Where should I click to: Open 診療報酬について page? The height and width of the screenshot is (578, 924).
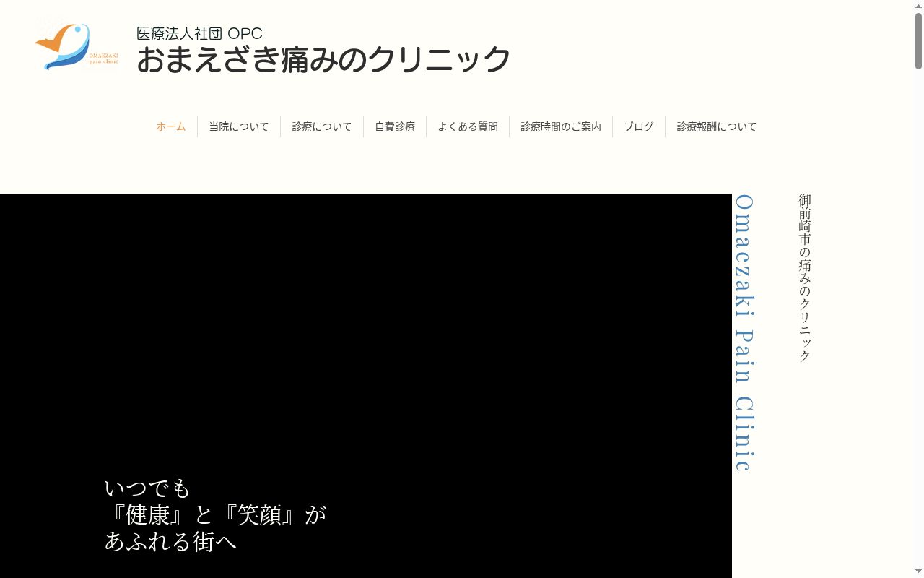coord(717,126)
